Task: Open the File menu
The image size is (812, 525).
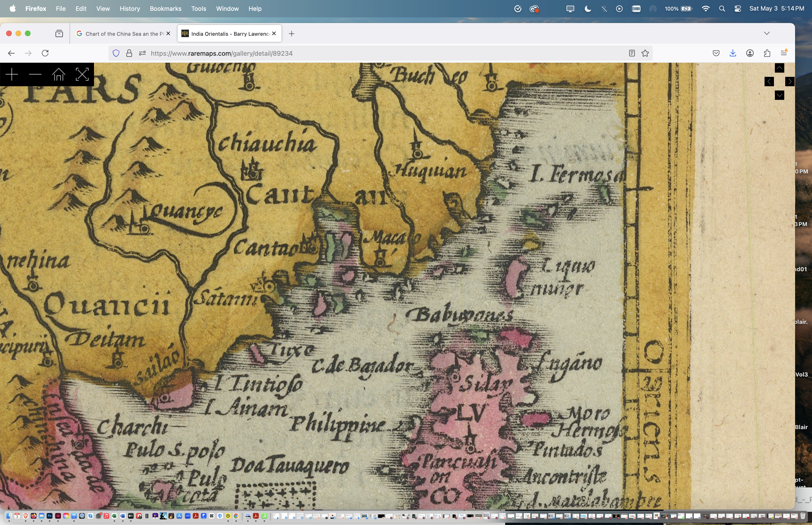Action: pyautogui.click(x=61, y=8)
